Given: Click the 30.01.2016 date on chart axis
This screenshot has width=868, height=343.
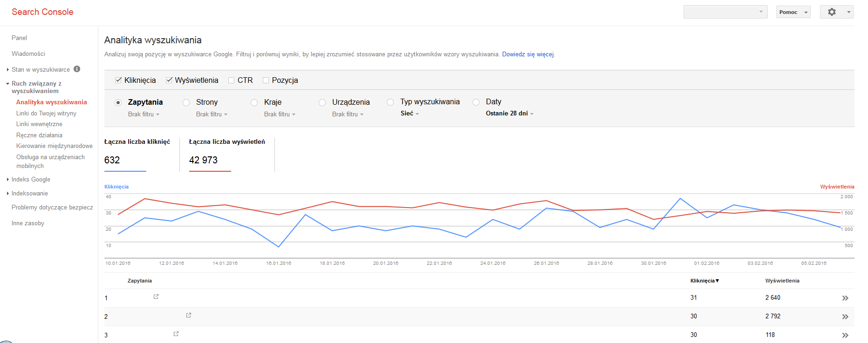Looking at the screenshot, I should click(654, 263).
